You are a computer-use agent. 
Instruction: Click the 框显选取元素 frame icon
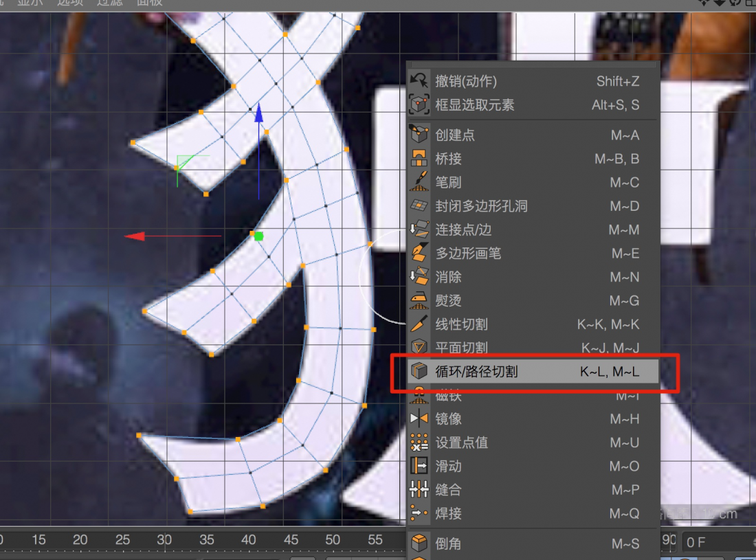[419, 105]
